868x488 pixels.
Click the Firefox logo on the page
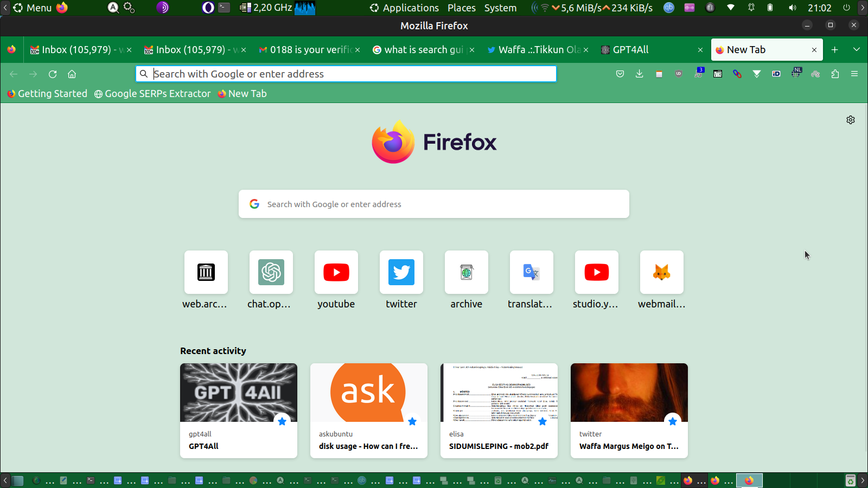point(434,142)
